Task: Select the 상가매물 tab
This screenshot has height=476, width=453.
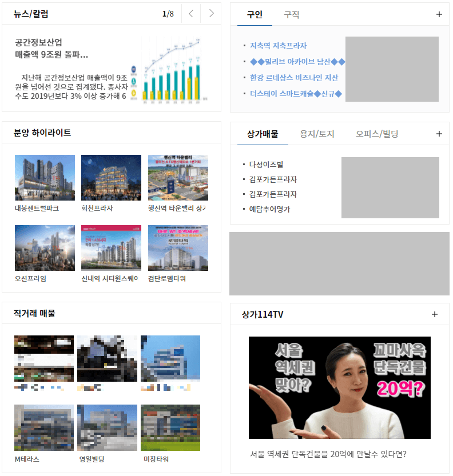Action: pyautogui.click(x=263, y=134)
